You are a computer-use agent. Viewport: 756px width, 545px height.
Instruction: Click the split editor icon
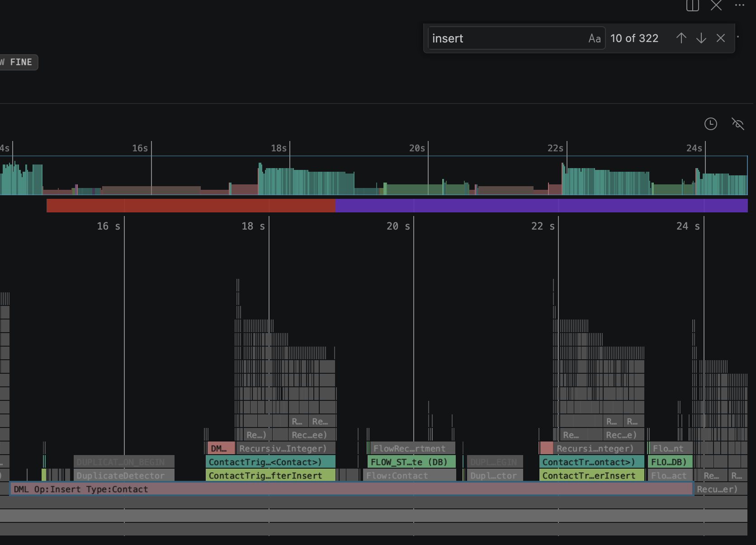point(692,5)
